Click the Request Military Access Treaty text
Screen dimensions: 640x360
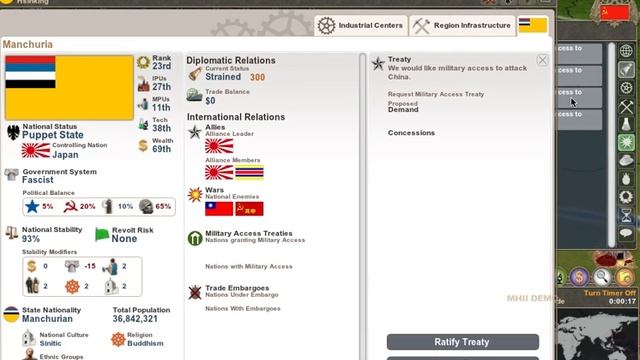[x=436, y=94]
